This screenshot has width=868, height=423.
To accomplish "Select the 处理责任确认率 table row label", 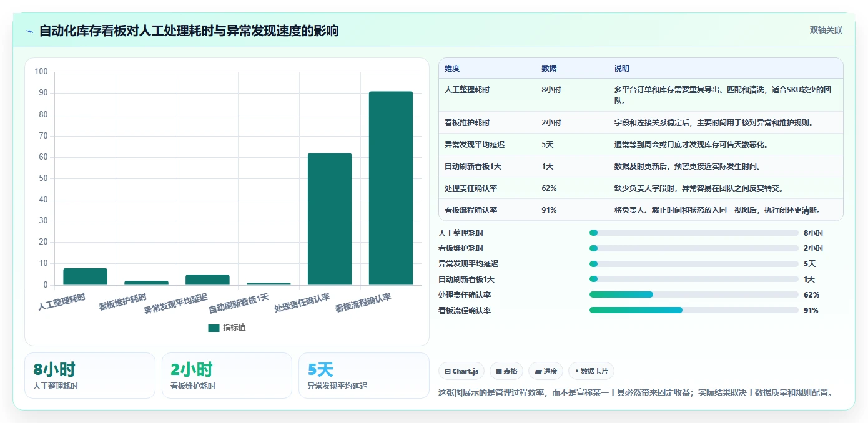I will click(x=471, y=188).
